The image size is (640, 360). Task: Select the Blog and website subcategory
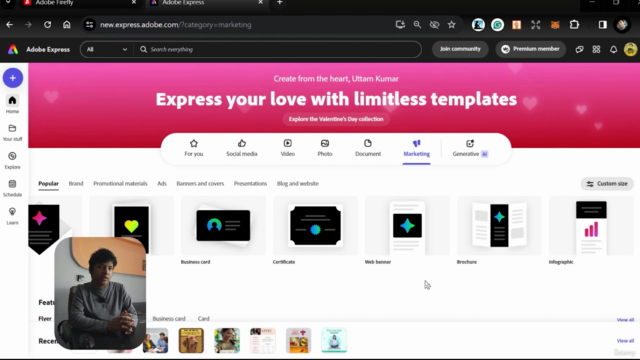(298, 184)
